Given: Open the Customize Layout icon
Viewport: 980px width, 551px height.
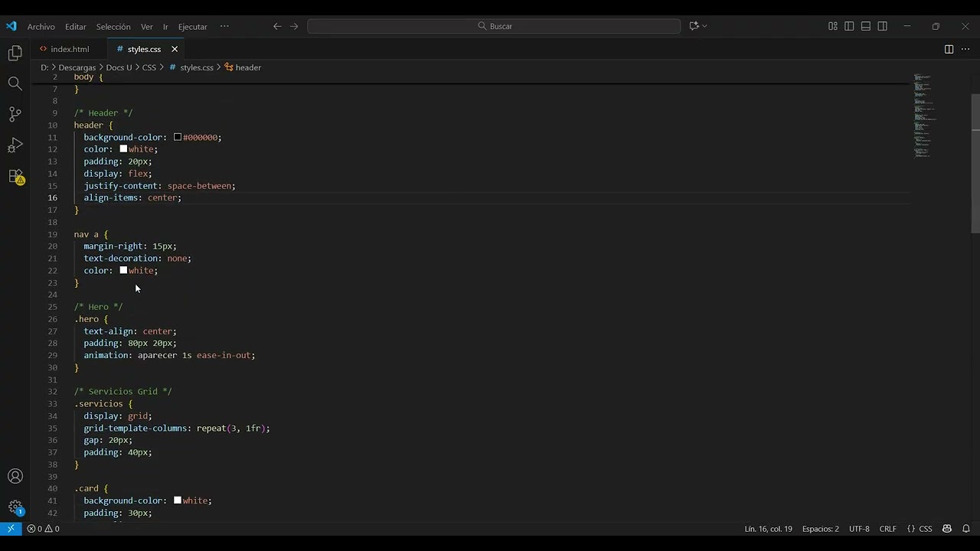Looking at the screenshot, I should [833, 26].
